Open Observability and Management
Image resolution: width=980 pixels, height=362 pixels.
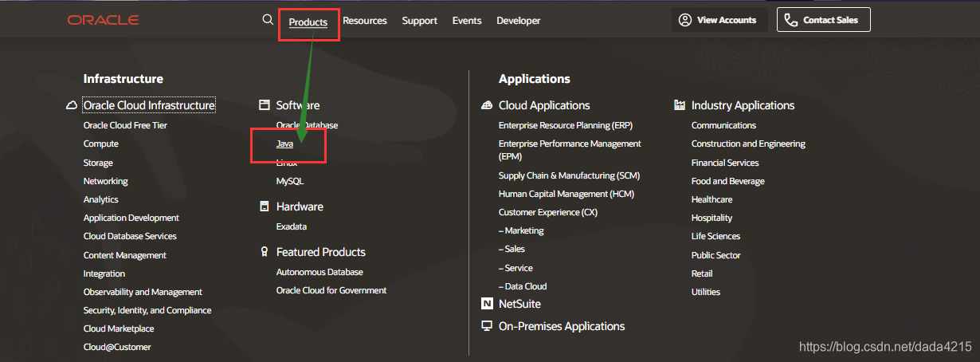pyautogui.click(x=143, y=292)
